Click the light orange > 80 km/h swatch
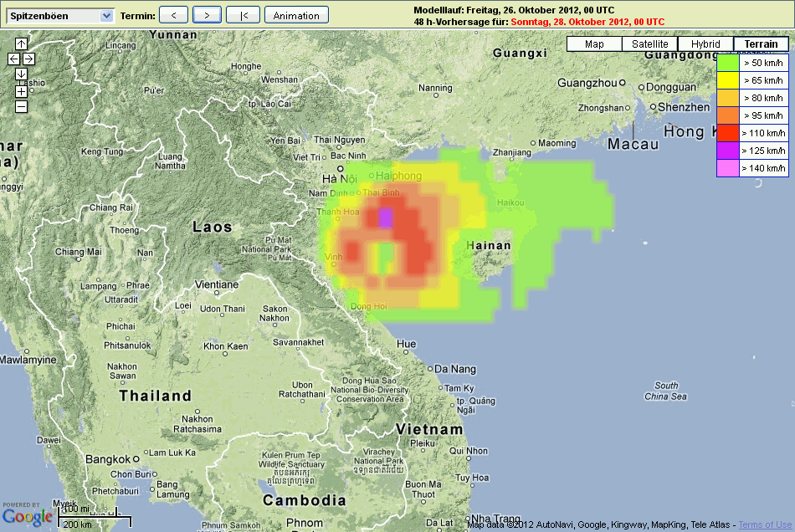This screenshot has width=795, height=532. tap(727, 98)
